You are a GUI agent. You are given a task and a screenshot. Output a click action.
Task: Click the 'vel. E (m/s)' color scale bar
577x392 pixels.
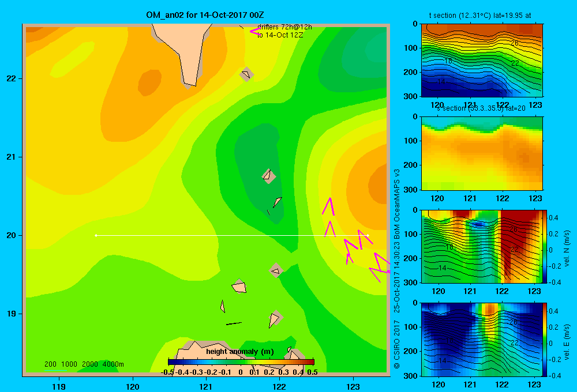[545, 340]
